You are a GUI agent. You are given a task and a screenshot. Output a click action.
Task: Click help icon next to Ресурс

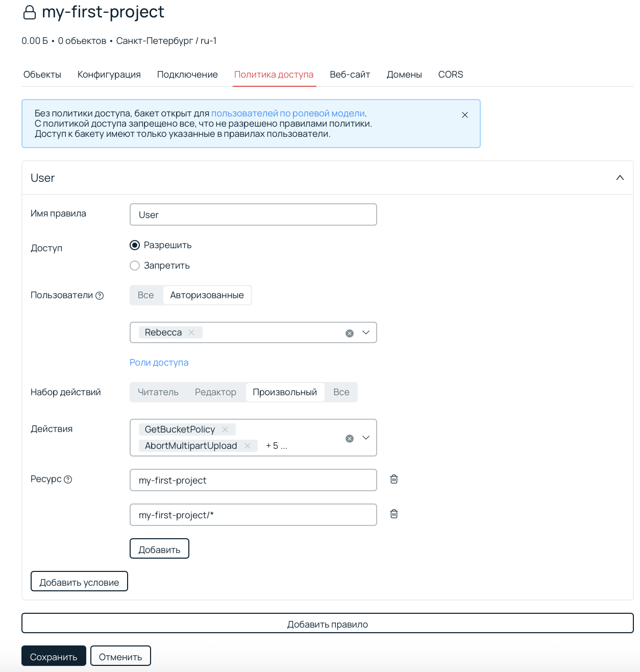click(x=68, y=479)
